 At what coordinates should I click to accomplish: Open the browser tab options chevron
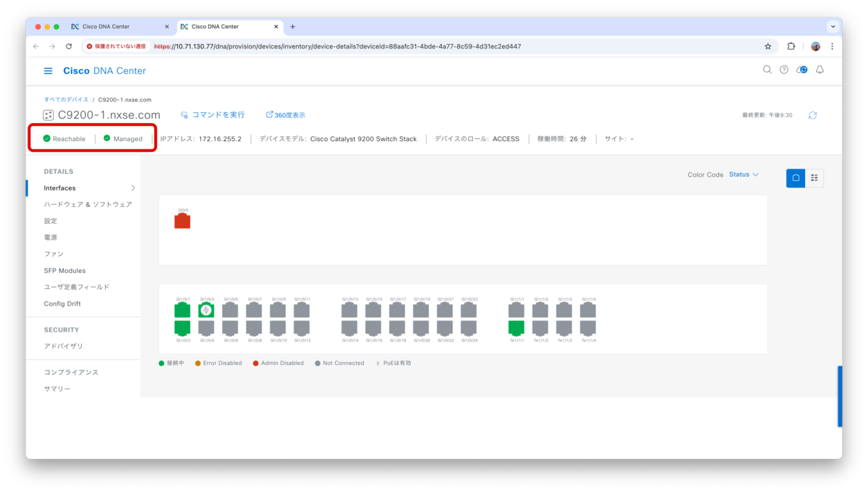click(833, 27)
